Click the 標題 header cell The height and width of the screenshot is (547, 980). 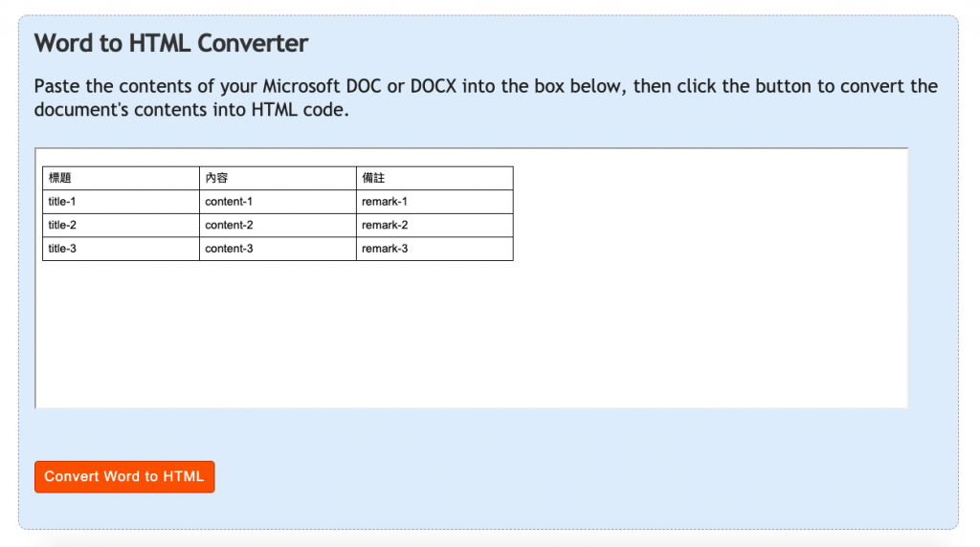(121, 178)
